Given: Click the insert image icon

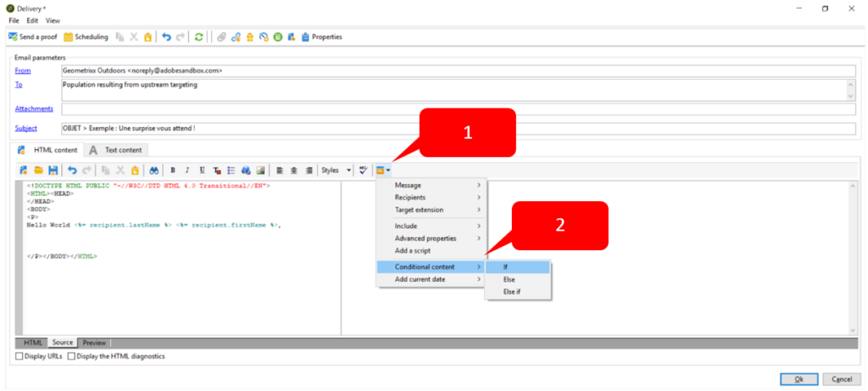Looking at the screenshot, I should click(x=260, y=170).
